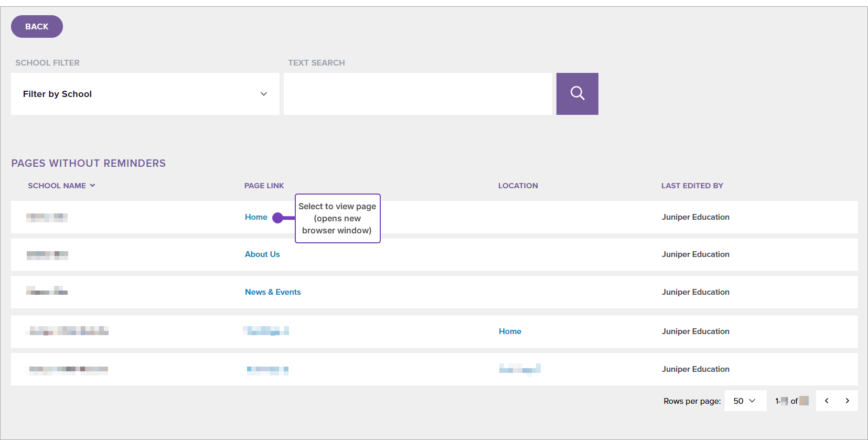The width and height of the screenshot is (868, 440).
Task: Go to the previous page of results
Action: [x=827, y=401]
